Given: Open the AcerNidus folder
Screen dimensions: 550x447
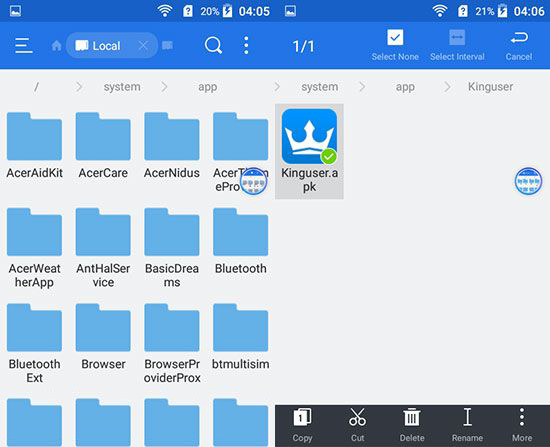Looking at the screenshot, I should (x=172, y=145).
